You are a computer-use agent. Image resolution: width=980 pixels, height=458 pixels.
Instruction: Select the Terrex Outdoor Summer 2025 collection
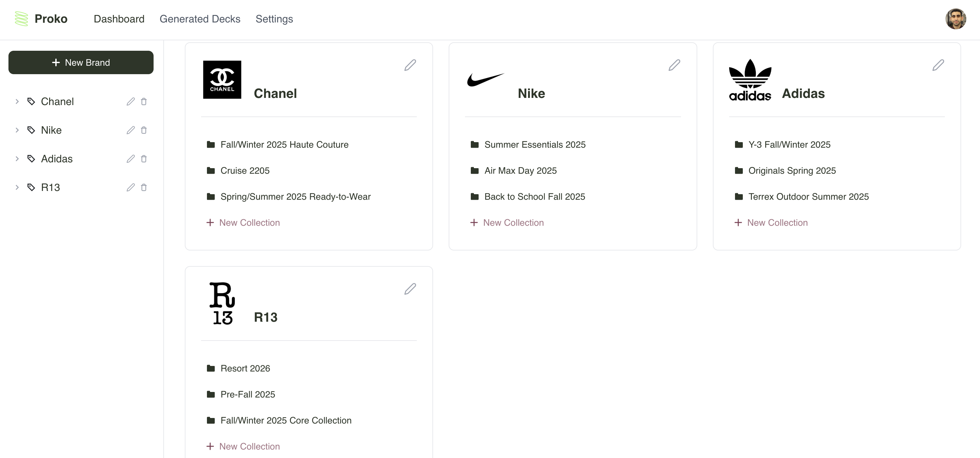[809, 196]
